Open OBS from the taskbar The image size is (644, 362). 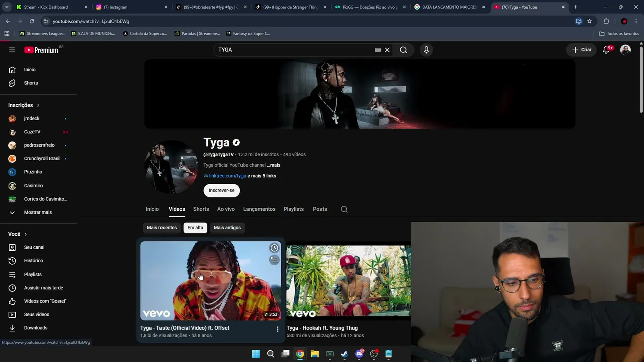pos(374,354)
